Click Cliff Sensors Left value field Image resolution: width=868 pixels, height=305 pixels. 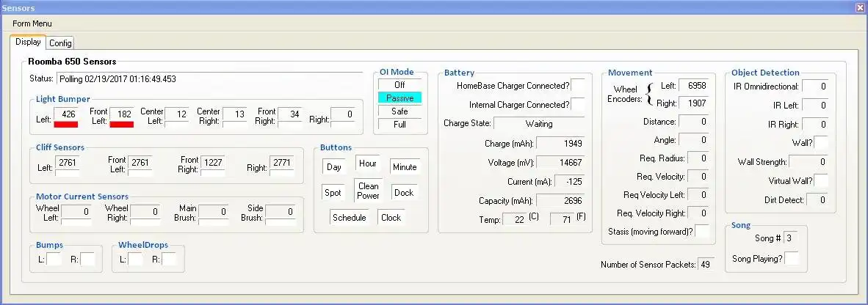[x=67, y=163]
